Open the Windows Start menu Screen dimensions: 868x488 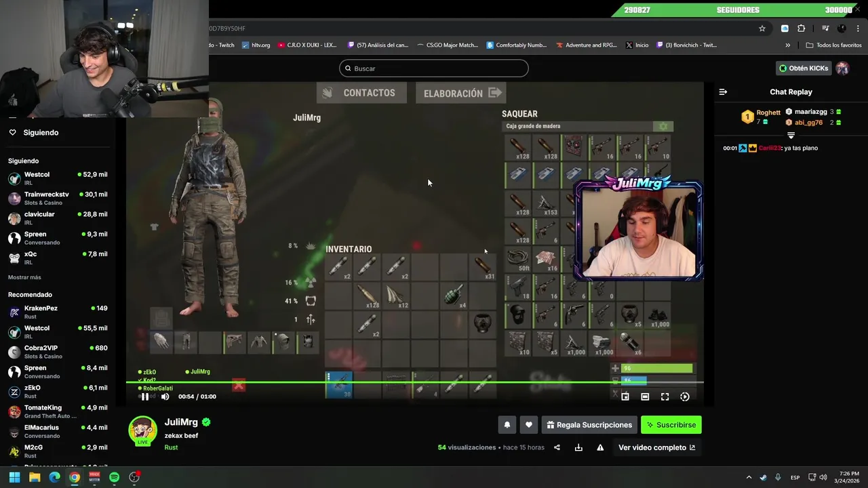(14, 477)
